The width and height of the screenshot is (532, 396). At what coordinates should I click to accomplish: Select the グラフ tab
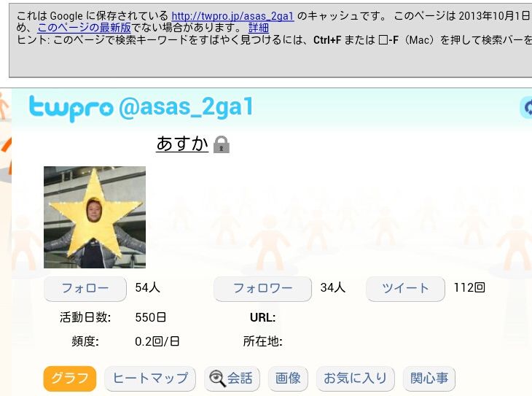pos(70,378)
